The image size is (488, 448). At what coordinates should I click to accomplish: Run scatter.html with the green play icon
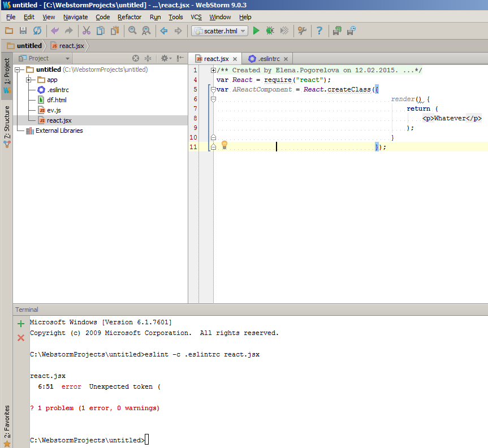[x=256, y=31]
